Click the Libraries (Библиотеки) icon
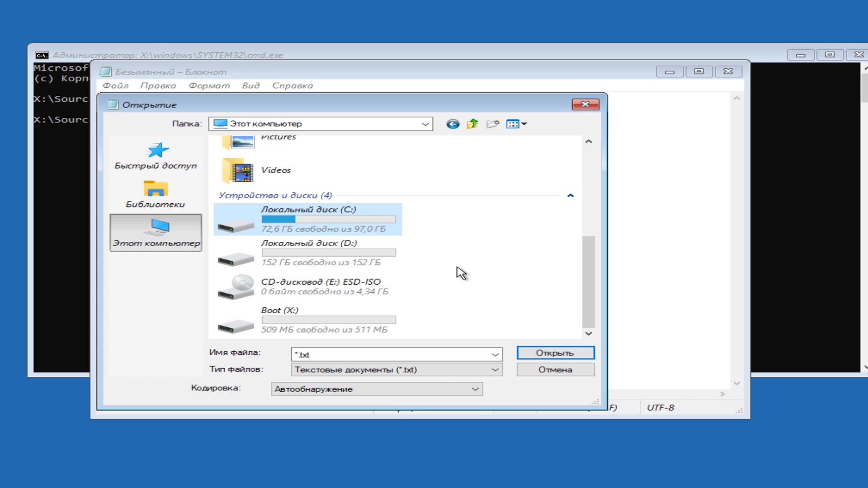Screen dimensions: 868x488 pyautogui.click(x=156, y=194)
